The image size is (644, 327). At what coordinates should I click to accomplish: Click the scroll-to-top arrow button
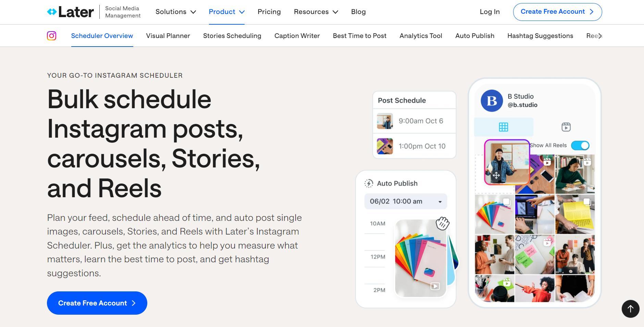pyautogui.click(x=630, y=309)
